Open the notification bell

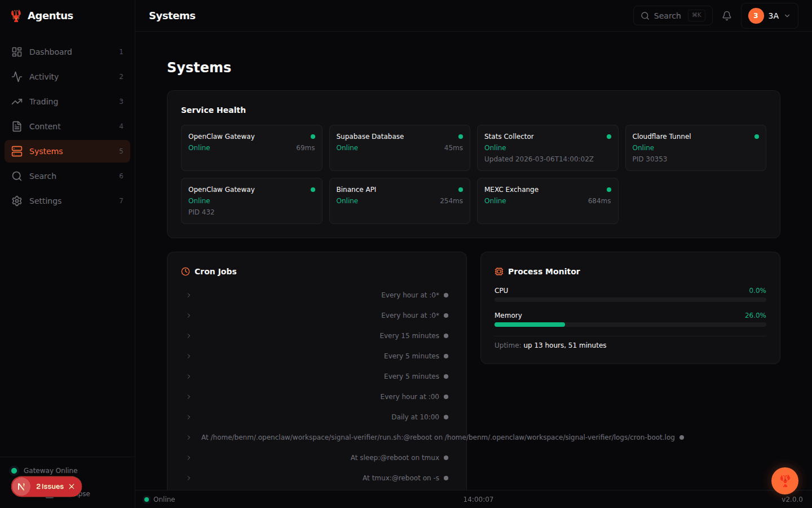pyautogui.click(x=726, y=15)
